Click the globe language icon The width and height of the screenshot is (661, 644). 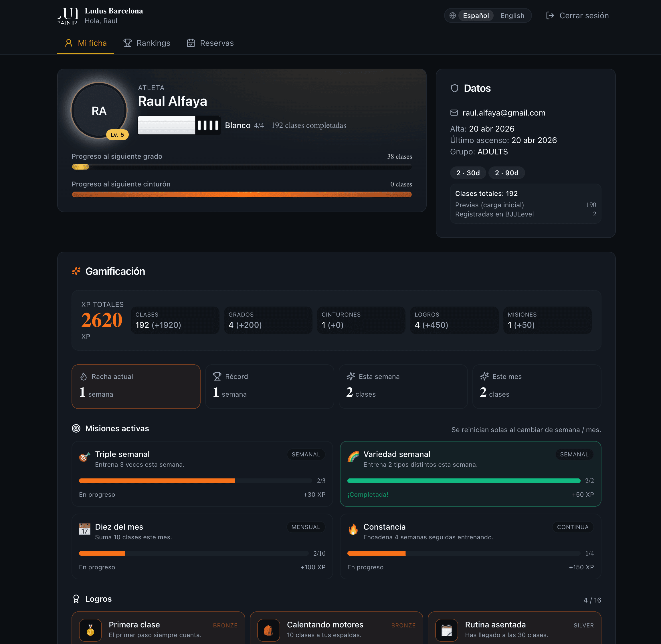(452, 15)
